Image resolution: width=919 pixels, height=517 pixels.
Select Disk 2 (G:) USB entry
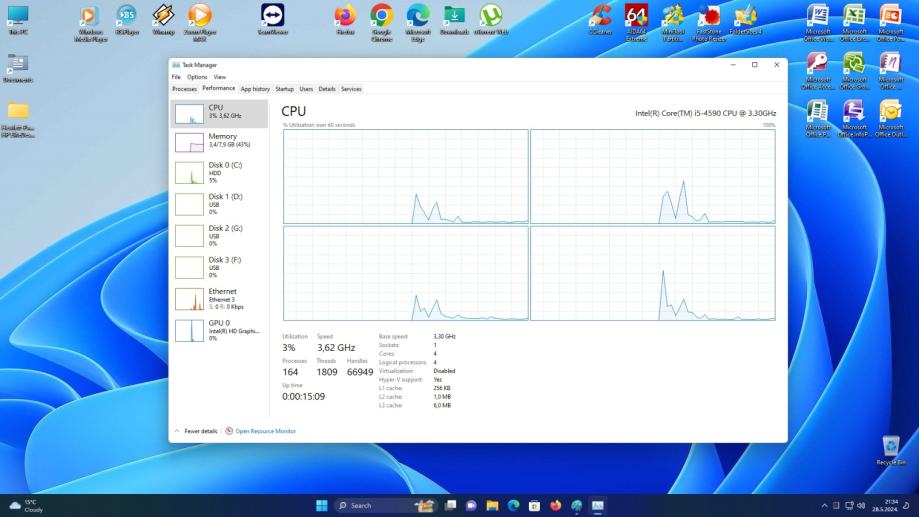pyautogui.click(x=219, y=236)
